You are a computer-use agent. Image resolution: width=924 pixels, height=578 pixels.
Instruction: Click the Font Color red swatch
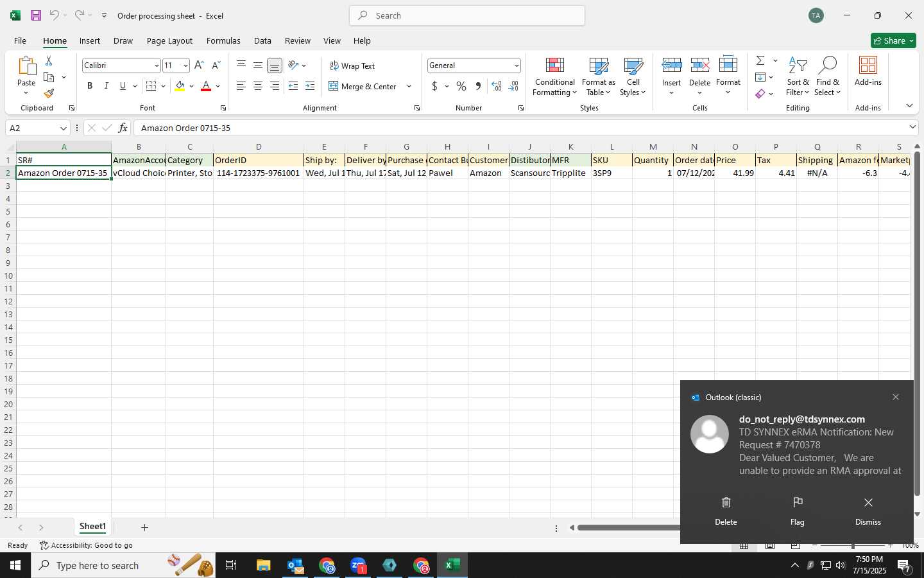206,86
